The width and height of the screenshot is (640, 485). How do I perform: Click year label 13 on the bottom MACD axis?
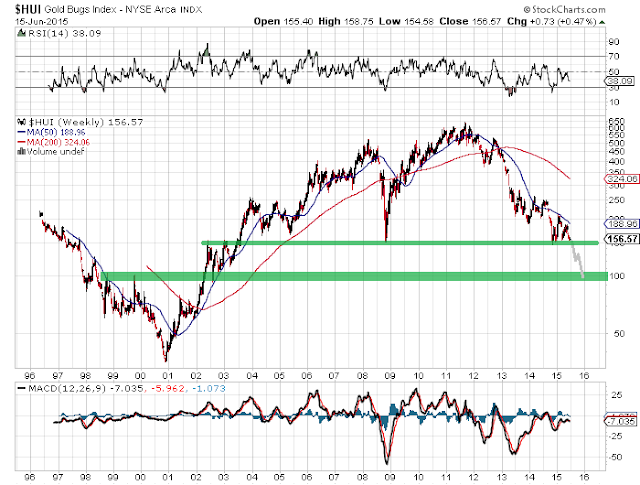tap(501, 477)
